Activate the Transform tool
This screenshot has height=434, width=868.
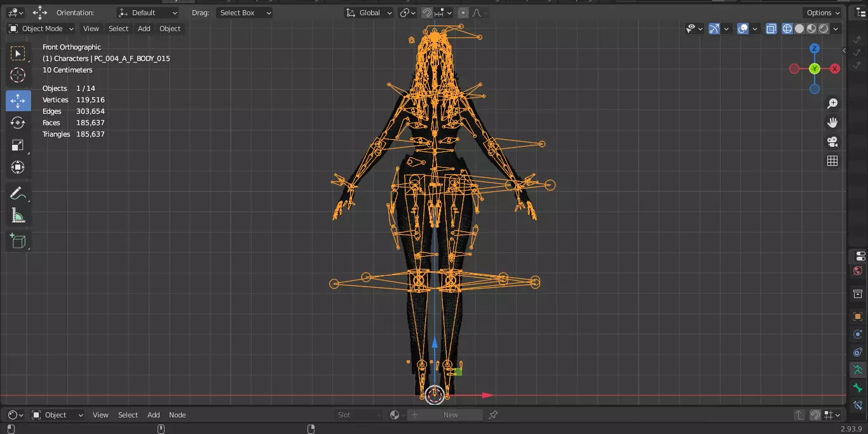(x=18, y=167)
